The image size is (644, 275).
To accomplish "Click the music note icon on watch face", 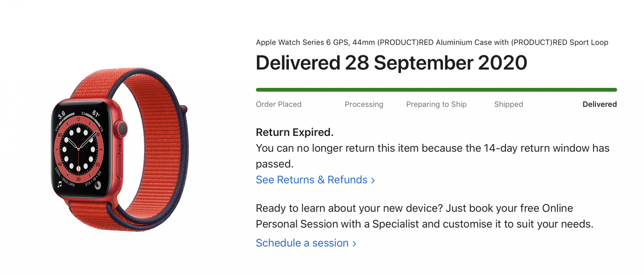I will 60,184.
